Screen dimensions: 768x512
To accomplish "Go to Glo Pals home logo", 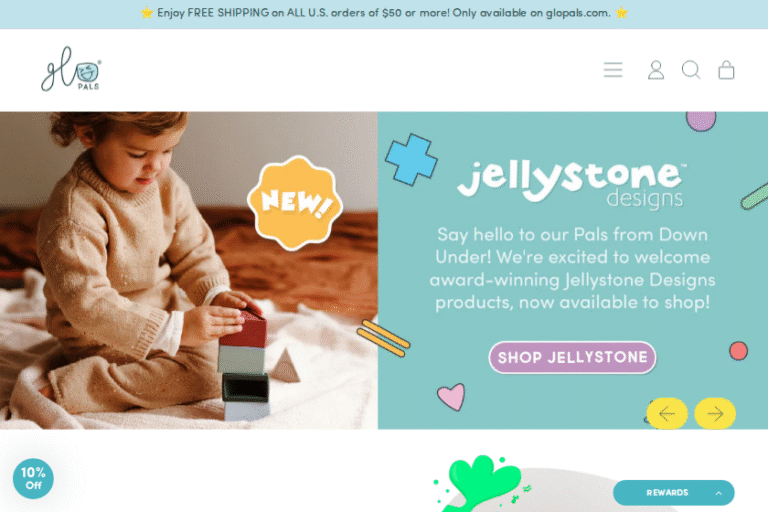I will [x=72, y=69].
